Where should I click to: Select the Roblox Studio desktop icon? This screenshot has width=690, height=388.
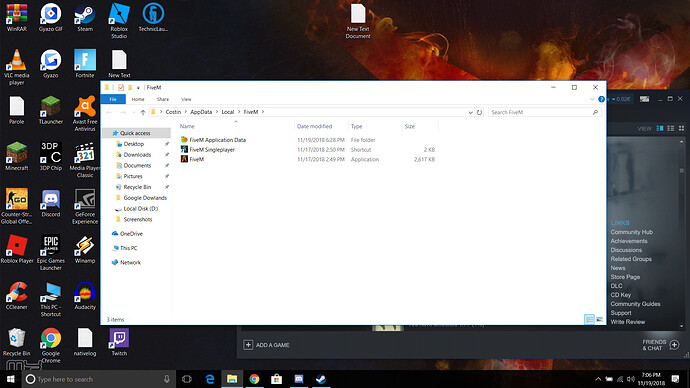pyautogui.click(x=119, y=21)
